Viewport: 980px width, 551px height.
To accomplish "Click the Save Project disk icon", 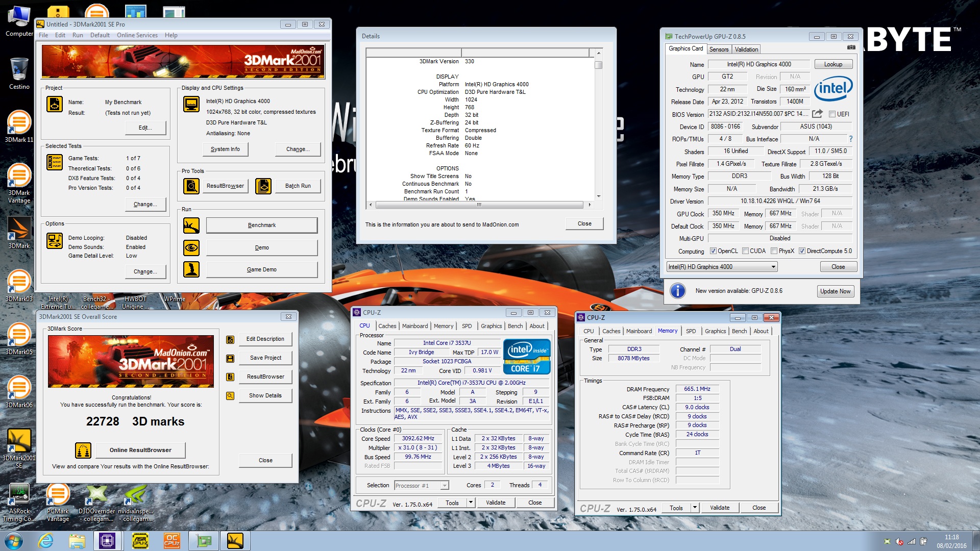I will coord(230,359).
